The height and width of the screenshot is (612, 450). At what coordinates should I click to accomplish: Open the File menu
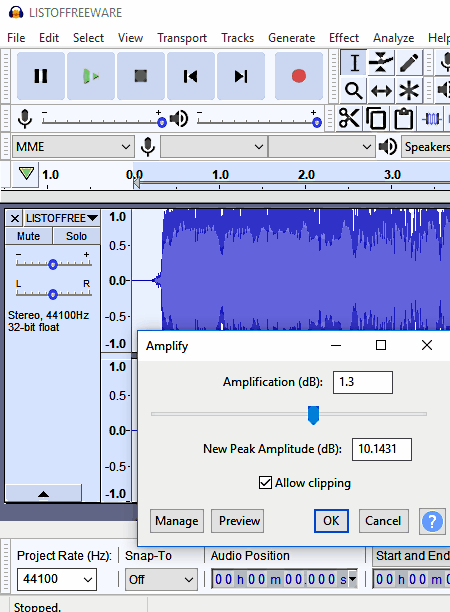(x=16, y=38)
